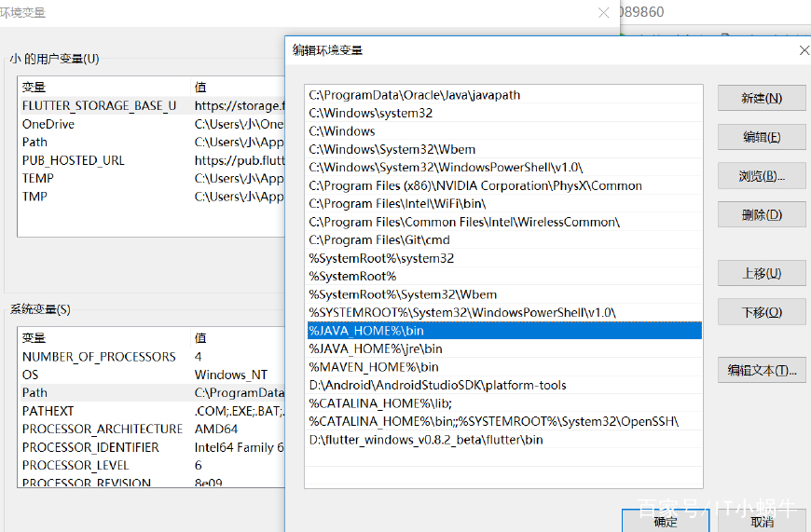This screenshot has width=811, height=532.
Task: Select PROCESSOR_REVISION system variable
Action: tap(153, 482)
